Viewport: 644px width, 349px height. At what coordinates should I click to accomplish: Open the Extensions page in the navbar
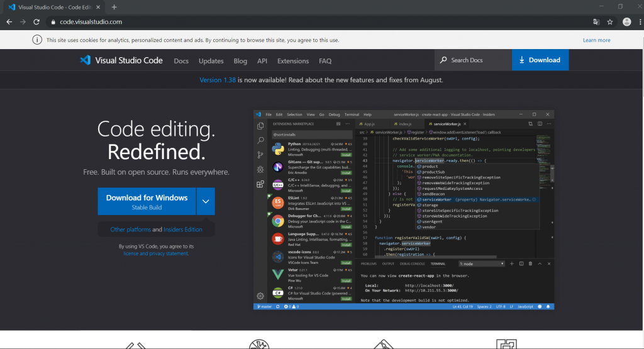[293, 61]
